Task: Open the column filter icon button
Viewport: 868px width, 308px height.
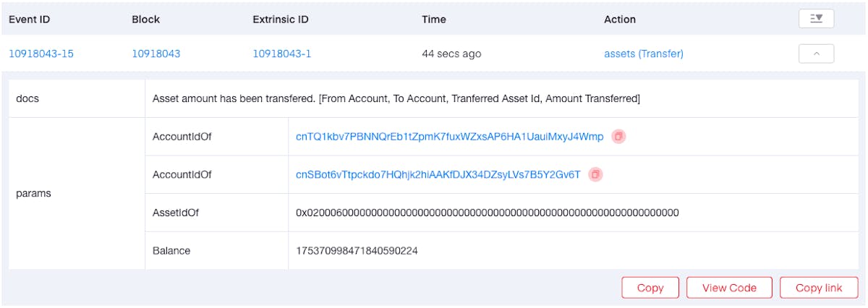Action: click(816, 19)
